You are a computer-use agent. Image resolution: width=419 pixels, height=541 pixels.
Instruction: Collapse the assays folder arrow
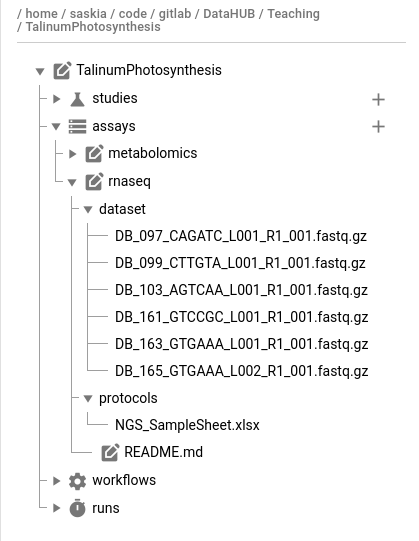pyautogui.click(x=56, y=127)
